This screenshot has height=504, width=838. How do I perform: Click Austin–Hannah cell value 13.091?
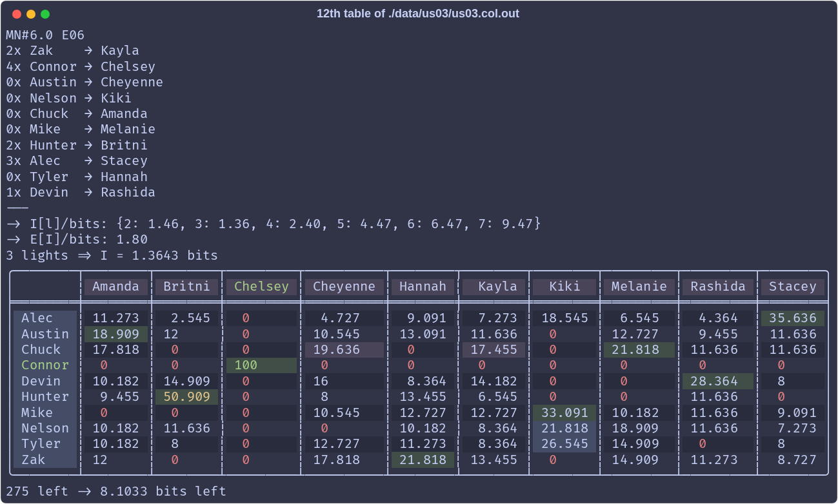coord(423,334)
